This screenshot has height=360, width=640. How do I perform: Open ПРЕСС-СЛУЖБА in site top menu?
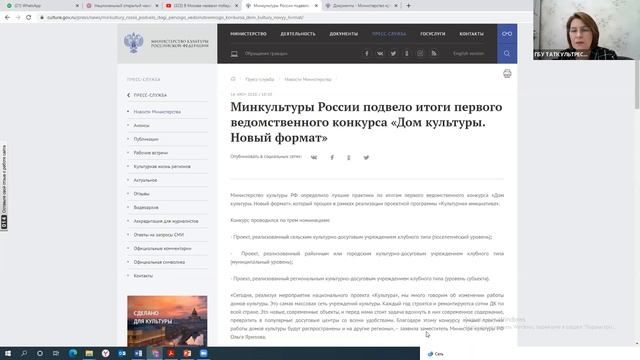click(389, 34)
